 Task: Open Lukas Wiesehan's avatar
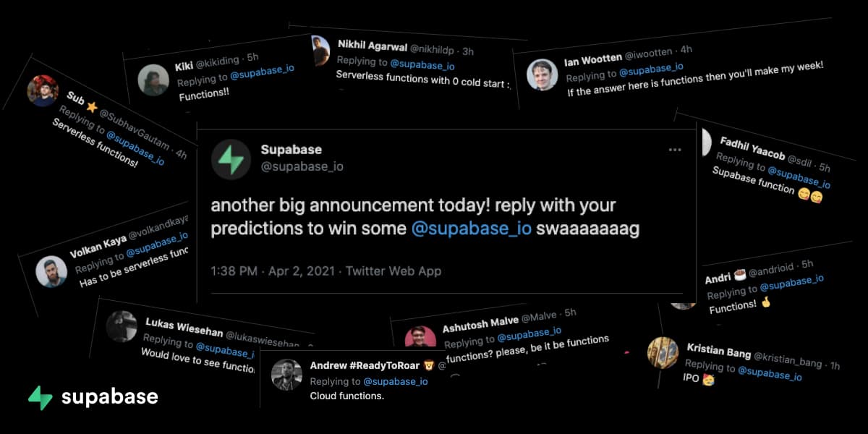pos(122,326)
